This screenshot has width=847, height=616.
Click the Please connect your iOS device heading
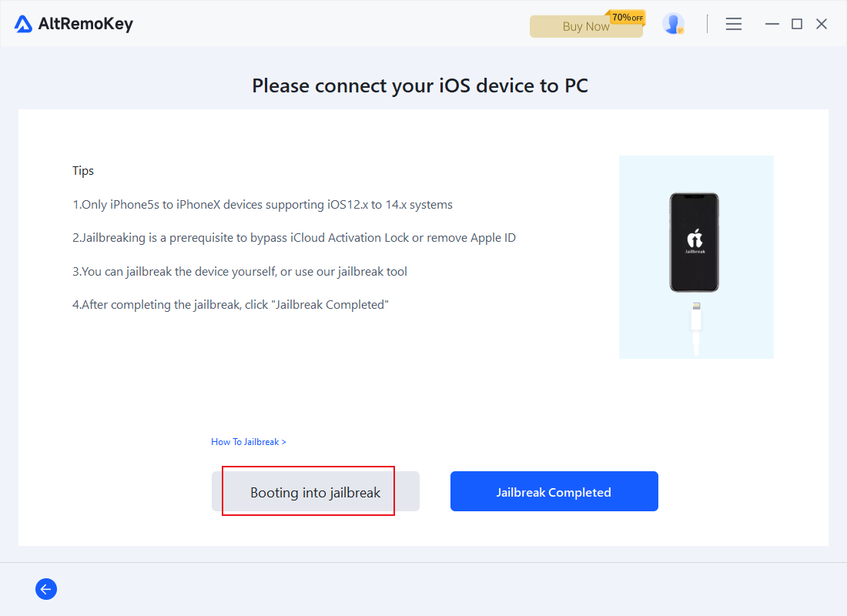(x=420, y=86)
